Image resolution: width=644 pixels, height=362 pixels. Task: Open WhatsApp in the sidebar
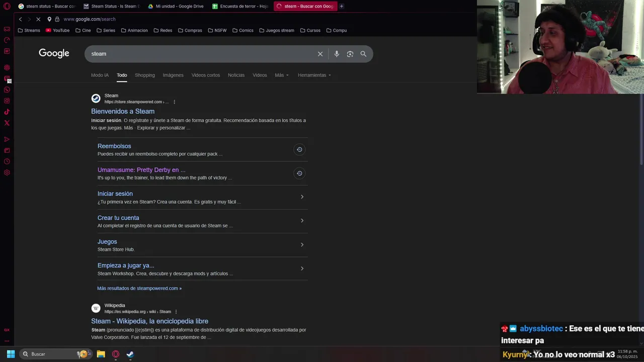pos(7,89)
